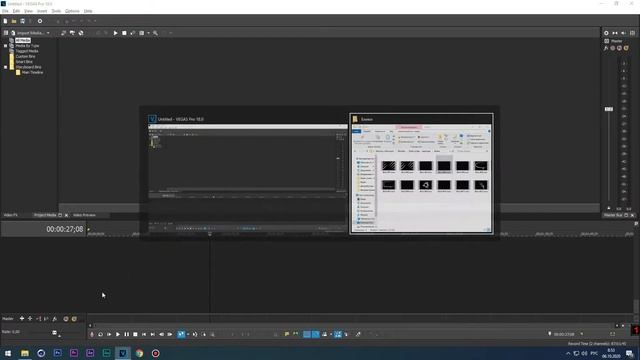640x360 pixels.
Task: Click the Master bus volume fader
Action: click(609, 109)
